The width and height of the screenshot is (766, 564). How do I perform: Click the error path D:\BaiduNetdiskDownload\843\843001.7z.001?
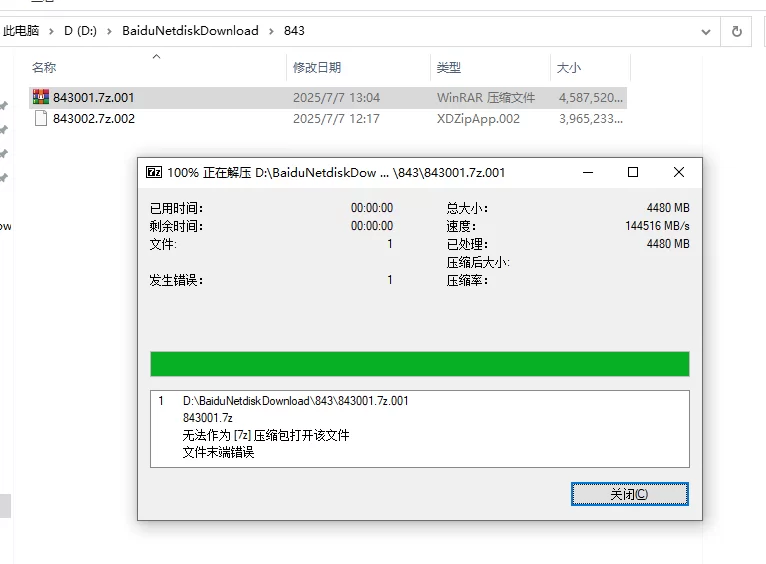[296, 401]
